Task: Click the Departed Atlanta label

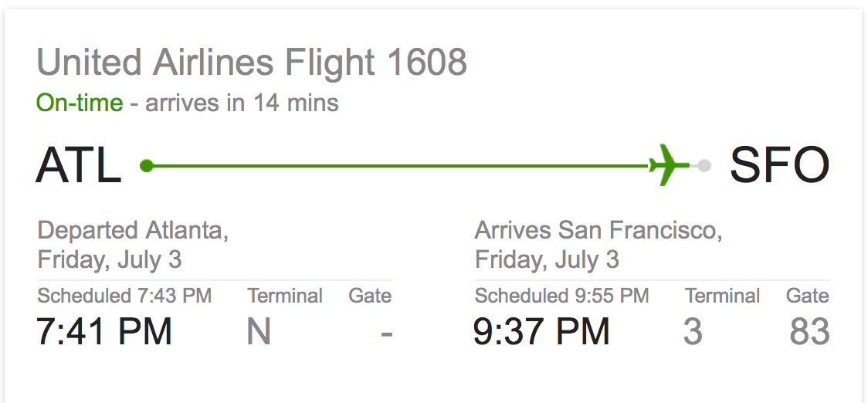Action: point(133,231)
